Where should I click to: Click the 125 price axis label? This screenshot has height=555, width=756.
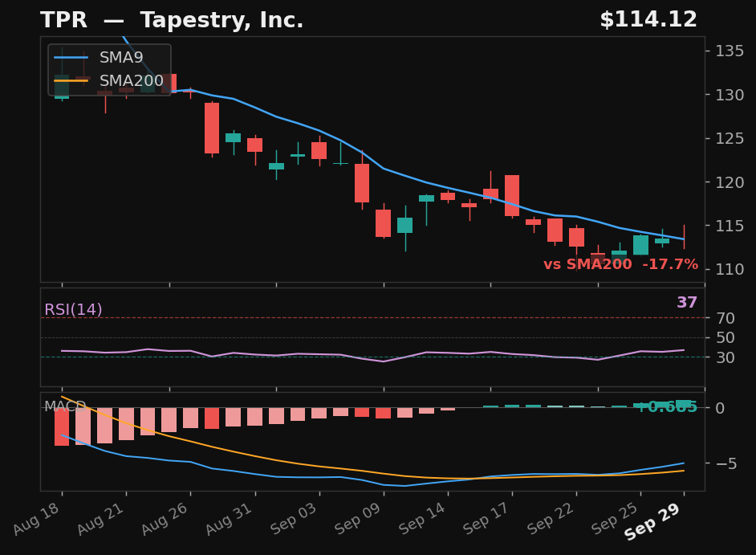click(x=730, y=138)
